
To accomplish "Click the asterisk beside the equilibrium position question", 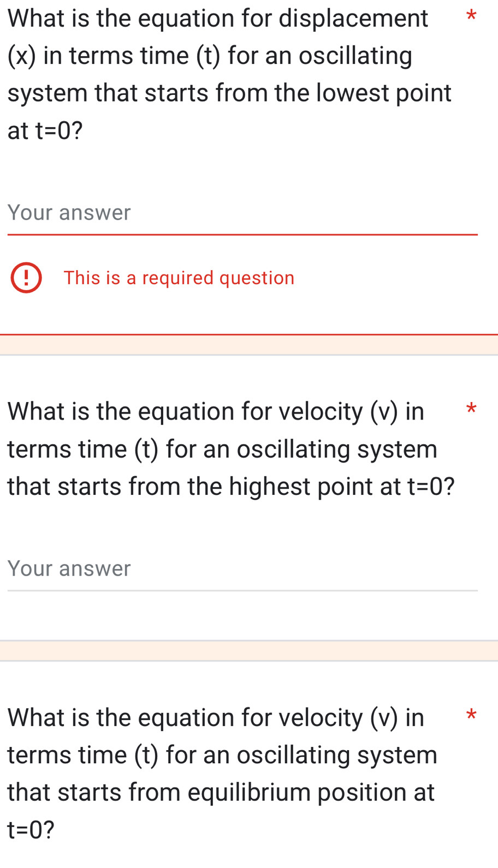I will pyautogui.click(x=472, y=715).
